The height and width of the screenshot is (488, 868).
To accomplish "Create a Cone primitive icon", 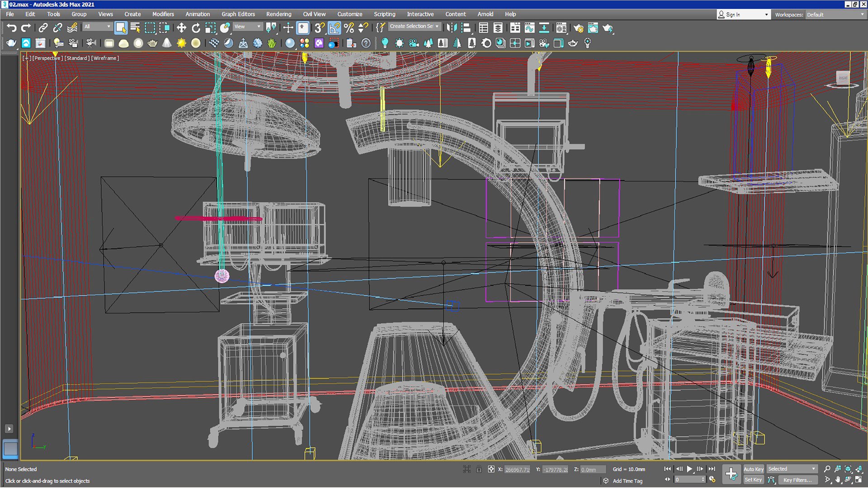I will click(167, 43).
